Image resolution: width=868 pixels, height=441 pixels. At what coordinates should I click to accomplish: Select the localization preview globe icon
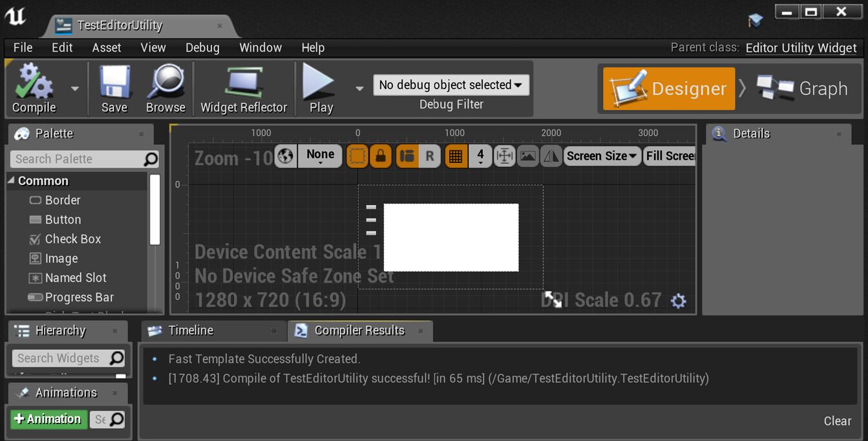(285, 155)
